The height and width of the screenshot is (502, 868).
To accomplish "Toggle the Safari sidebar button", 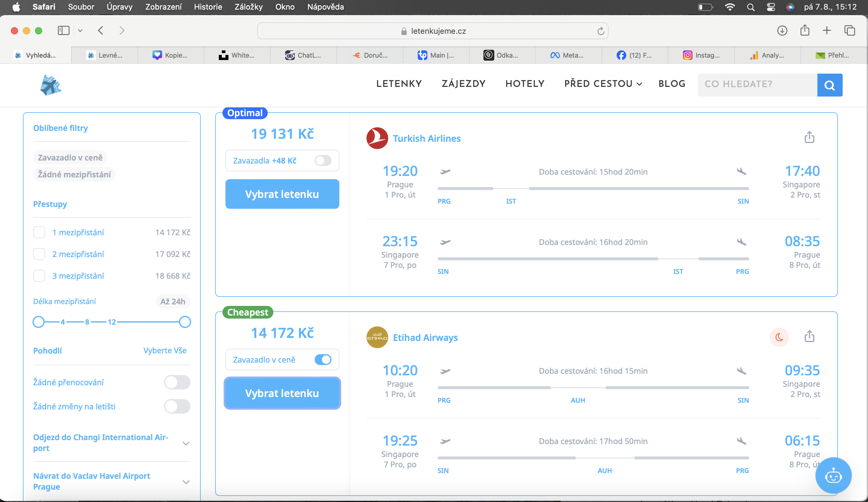I will pyautogui.click(x=63, y=31).
